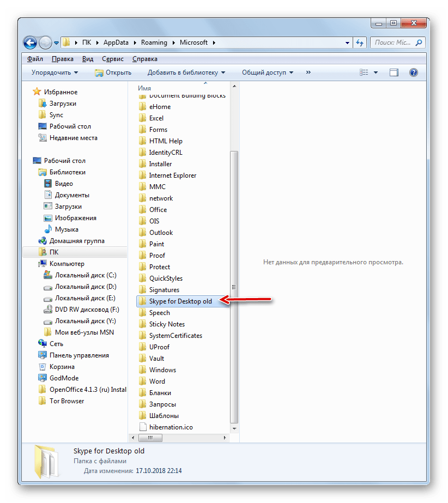Open the Справка menu
This screenshot has height=503, width=448.
[145, 59]
